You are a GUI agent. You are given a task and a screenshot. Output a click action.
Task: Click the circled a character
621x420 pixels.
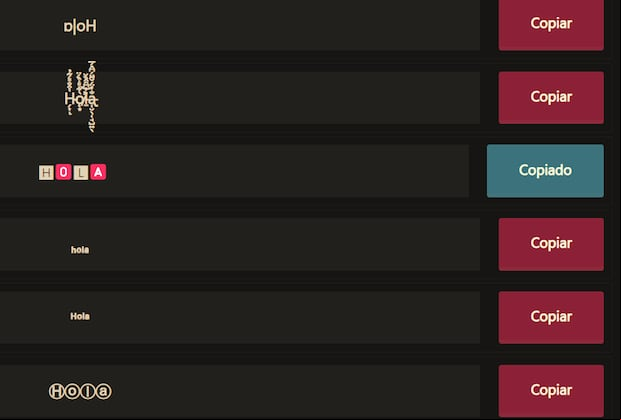point(104,391)
